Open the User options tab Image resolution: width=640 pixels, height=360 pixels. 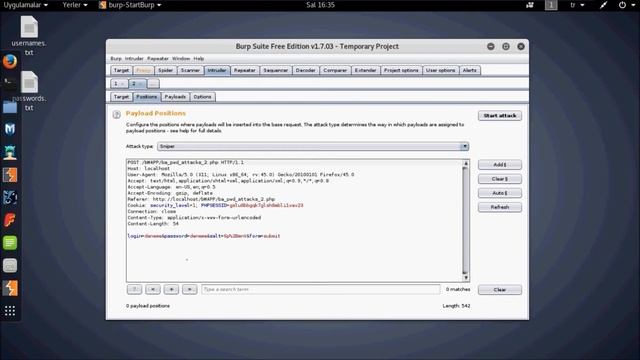point(440,70)
